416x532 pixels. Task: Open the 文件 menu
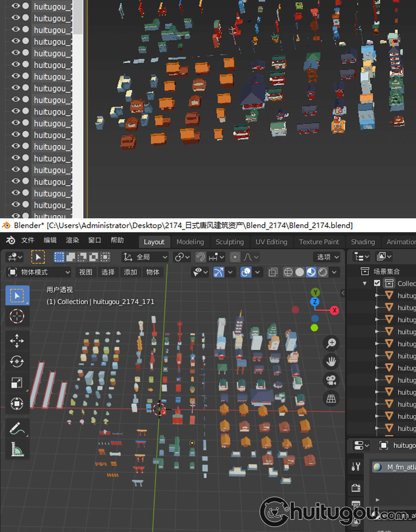pos(28,241)
